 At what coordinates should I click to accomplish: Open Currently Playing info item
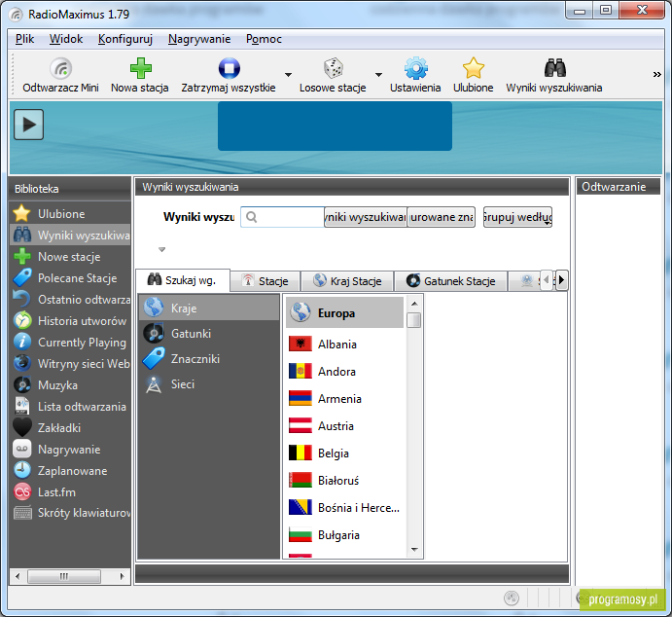click(x=70, y=343)
